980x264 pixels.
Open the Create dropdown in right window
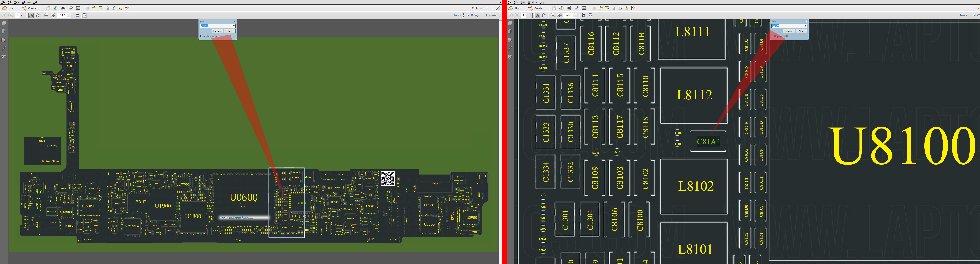[536, 8]
